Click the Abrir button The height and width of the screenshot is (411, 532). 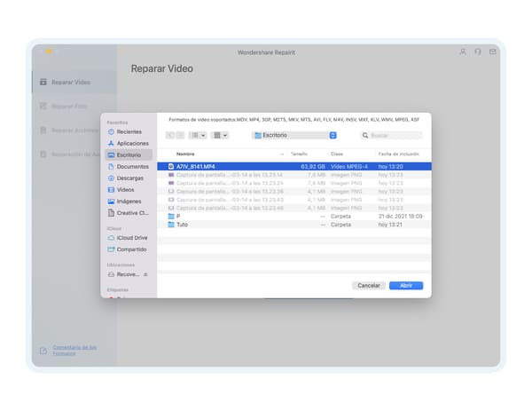(406, 285)
